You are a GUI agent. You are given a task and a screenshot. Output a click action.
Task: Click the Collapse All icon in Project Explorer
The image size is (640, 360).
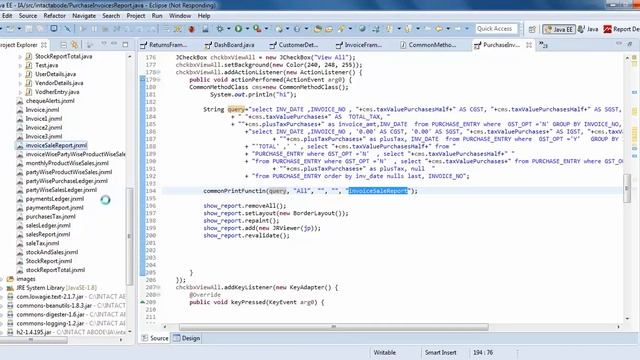tap(63, 45)
